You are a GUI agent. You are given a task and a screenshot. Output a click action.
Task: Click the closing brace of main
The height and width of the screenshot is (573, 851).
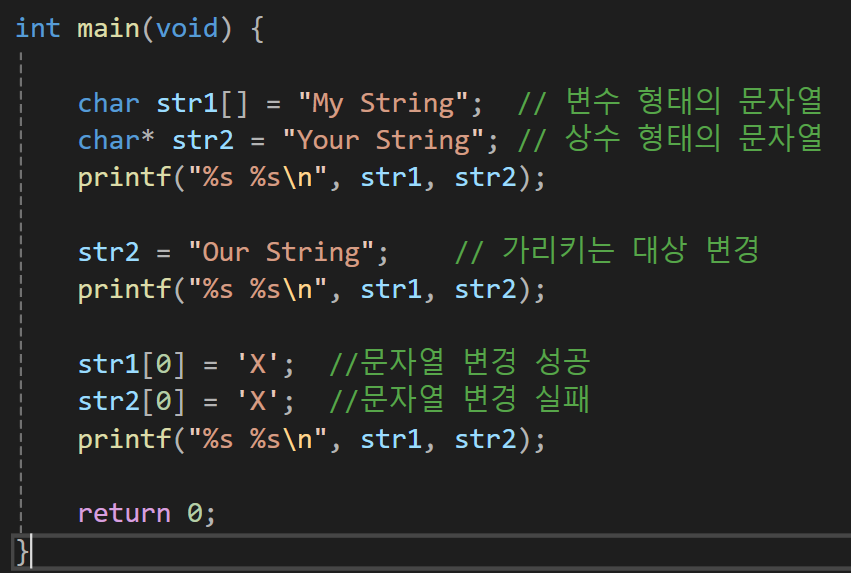(22, 552)
